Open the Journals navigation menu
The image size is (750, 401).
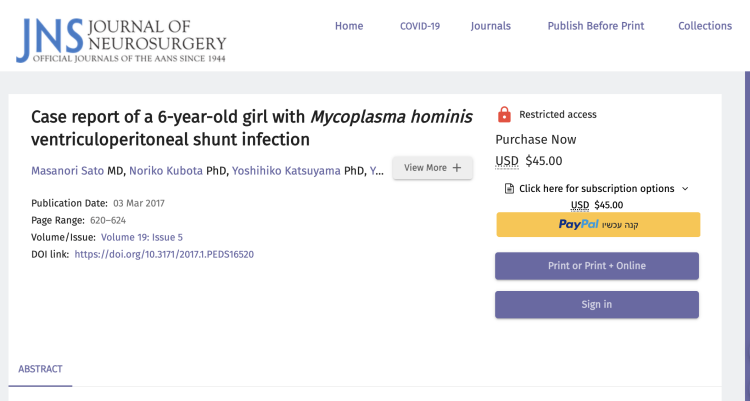[491, 26]
